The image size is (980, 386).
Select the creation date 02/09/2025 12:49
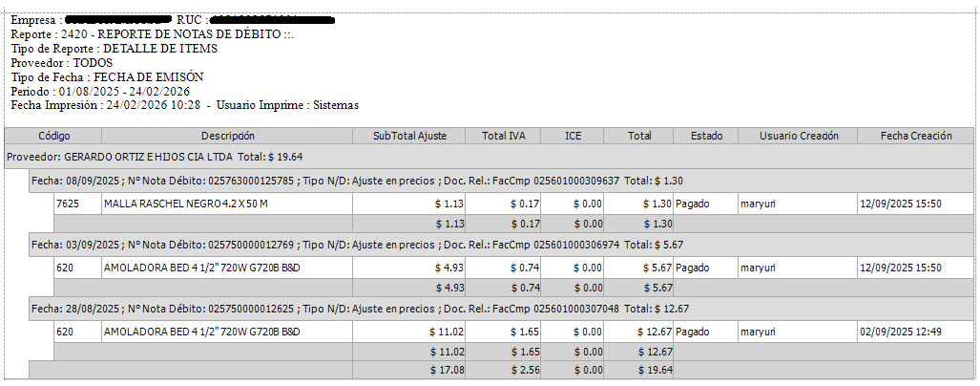click(901, 332)
